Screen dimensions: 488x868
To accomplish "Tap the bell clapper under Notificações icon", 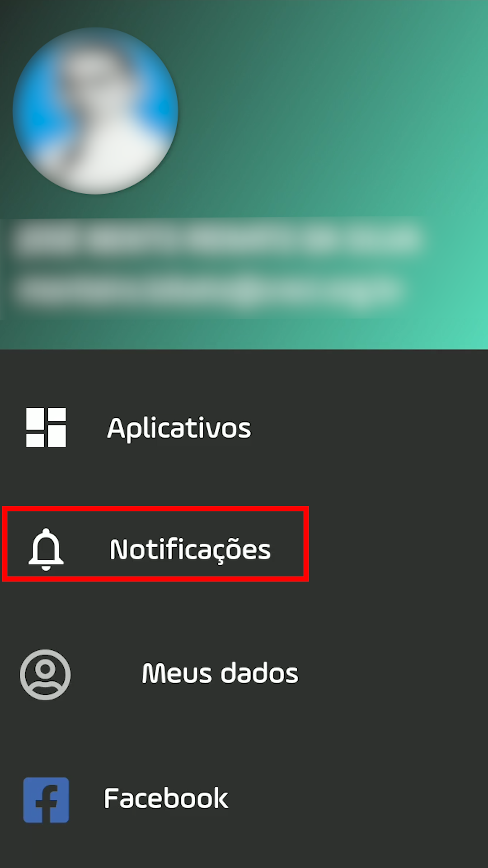I will pos(46,568).
